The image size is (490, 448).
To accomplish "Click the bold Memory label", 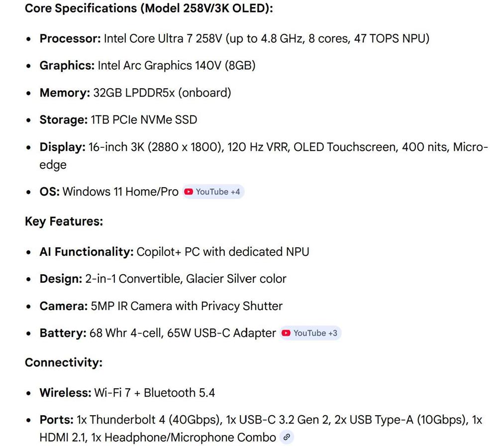I will pos(65,93).
